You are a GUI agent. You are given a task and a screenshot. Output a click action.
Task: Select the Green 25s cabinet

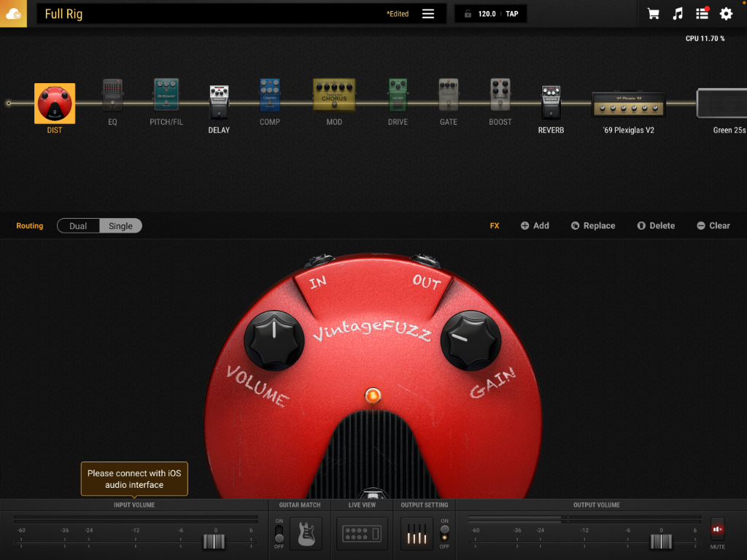tap(722, 103)
